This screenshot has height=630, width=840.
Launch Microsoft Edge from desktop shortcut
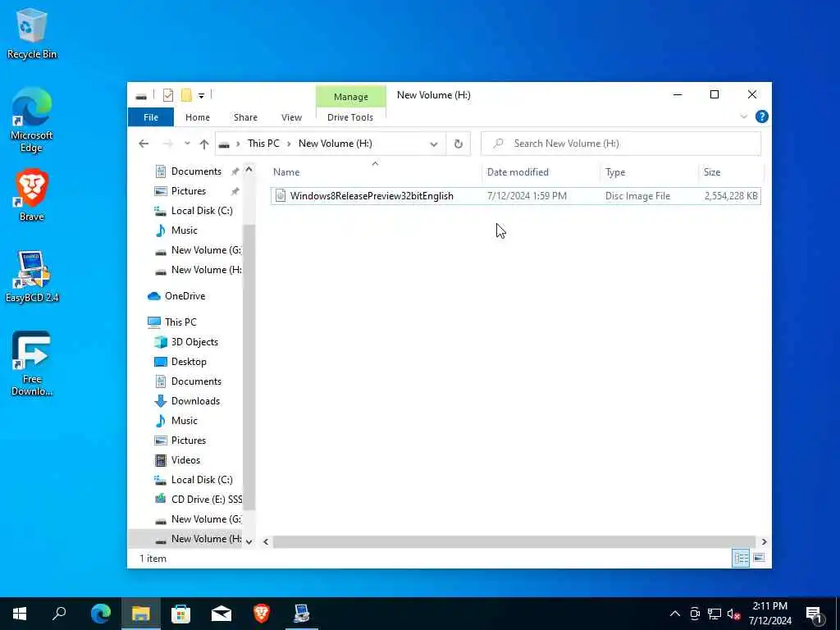pyautogui.click(x=32, y=120)
